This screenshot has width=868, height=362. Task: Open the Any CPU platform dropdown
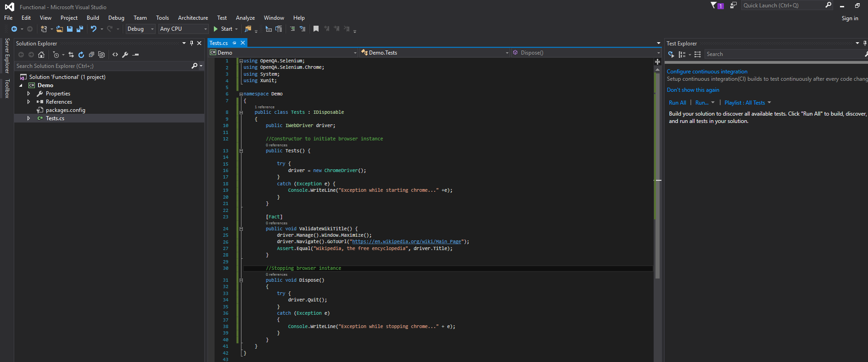(184, 29)
